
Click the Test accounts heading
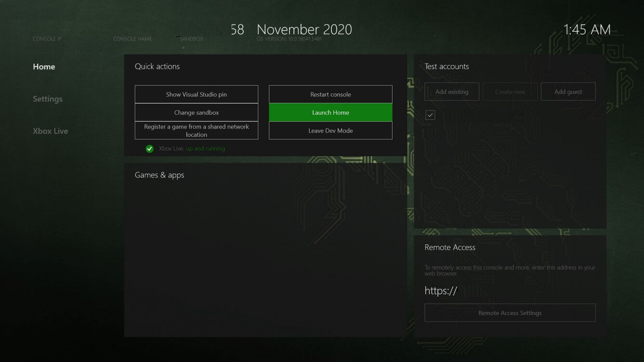447,66
